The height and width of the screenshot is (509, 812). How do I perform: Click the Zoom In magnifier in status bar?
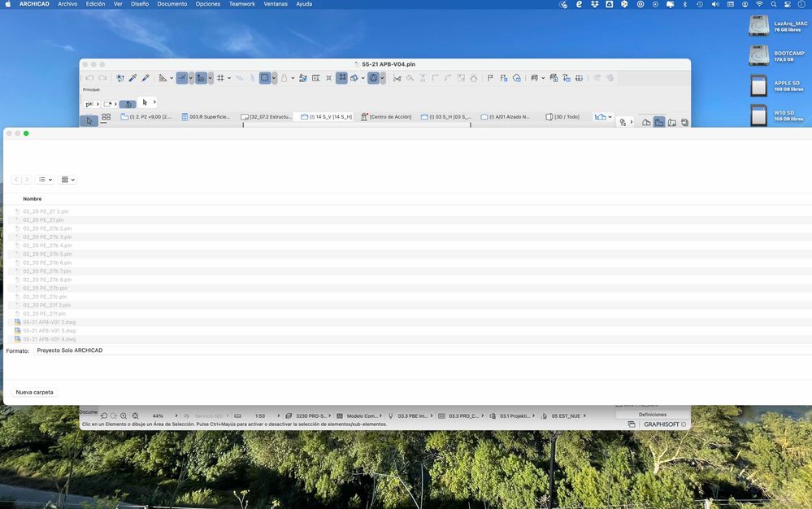tap(124, 415)
